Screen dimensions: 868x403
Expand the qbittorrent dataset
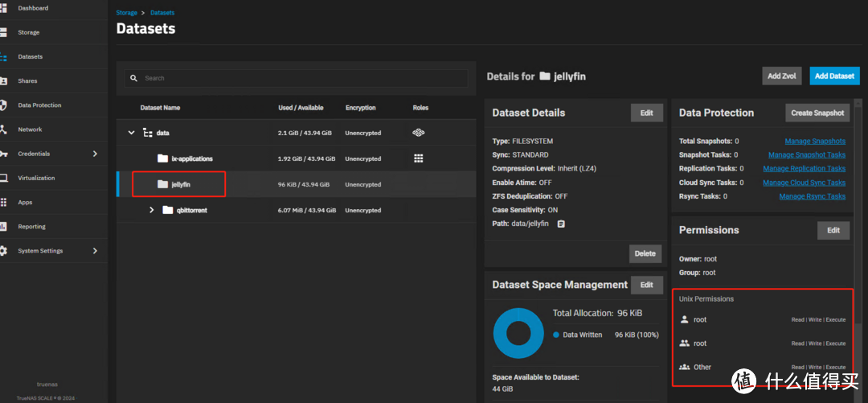tap(151, 210)
